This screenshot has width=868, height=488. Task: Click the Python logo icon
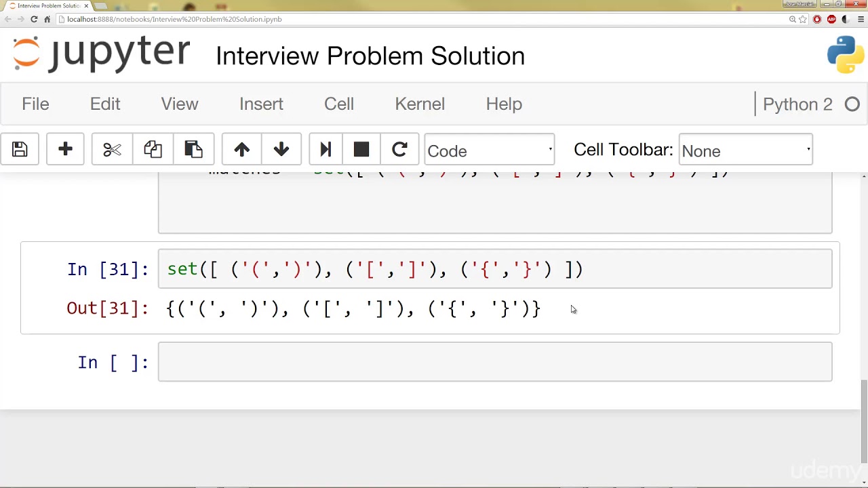pos(846,54)
